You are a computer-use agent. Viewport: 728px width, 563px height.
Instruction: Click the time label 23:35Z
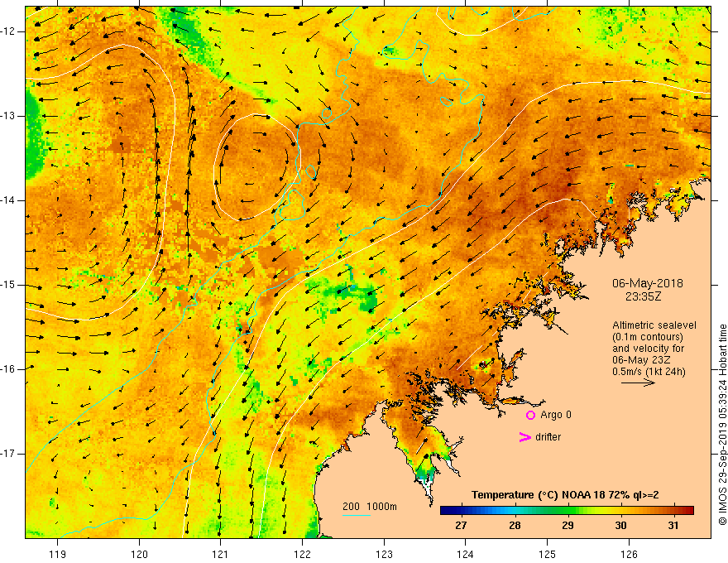643,296
